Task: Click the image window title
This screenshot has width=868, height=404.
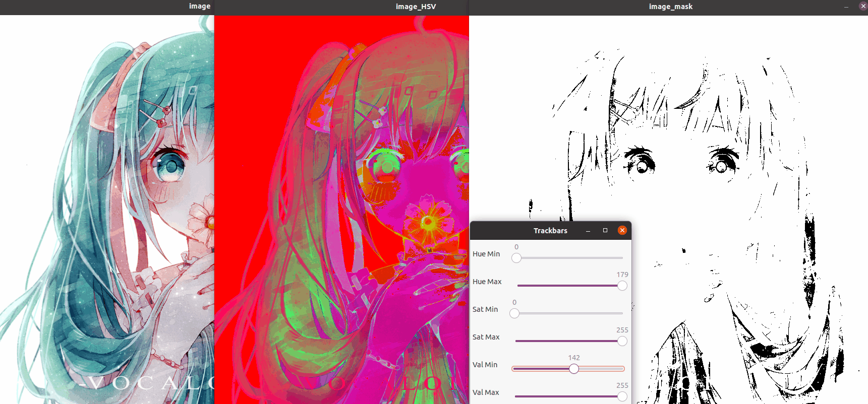Action: tap(200, 6)
